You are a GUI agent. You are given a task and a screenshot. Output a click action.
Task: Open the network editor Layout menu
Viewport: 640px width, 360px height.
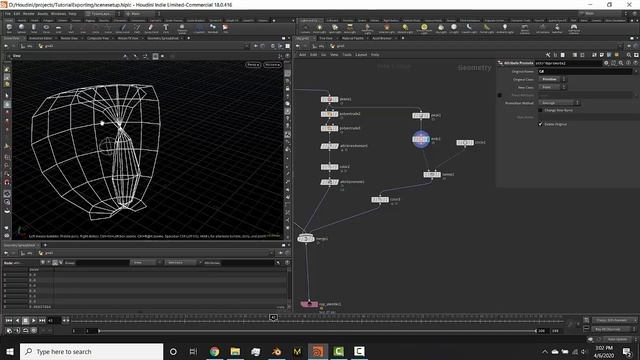(361, 55)
